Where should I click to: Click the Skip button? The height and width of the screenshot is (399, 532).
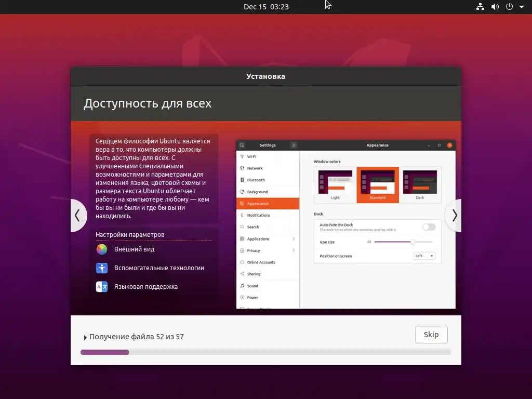point(431,335)
